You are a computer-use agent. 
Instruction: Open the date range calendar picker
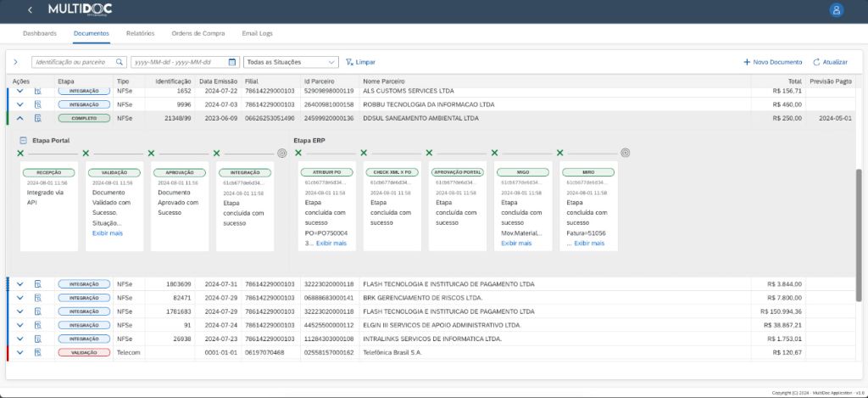coord(232,62)
